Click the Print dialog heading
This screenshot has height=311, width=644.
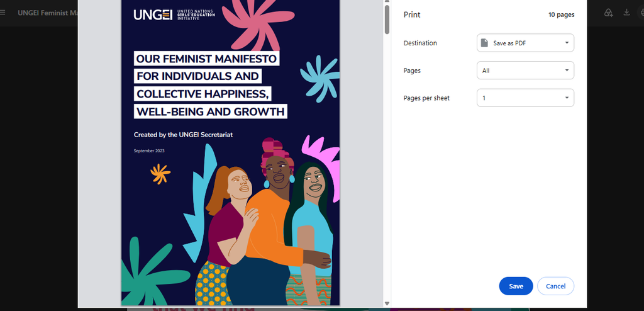pos(412,15)
